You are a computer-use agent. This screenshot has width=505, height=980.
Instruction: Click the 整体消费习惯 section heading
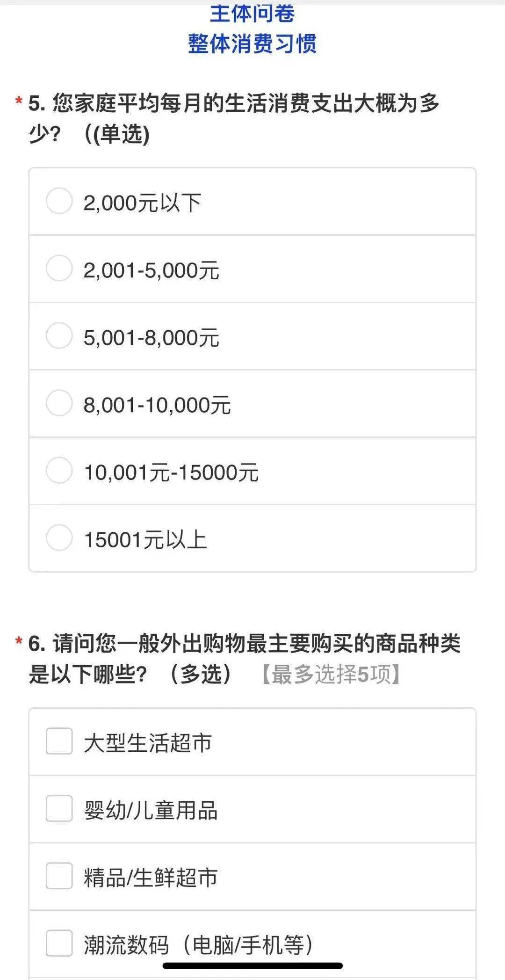[252, 44]
